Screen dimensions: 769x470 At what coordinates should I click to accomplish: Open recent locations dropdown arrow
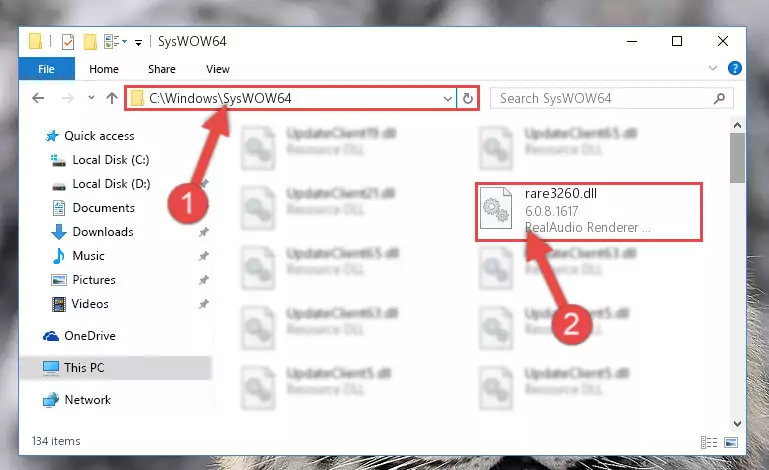[91, 98]
